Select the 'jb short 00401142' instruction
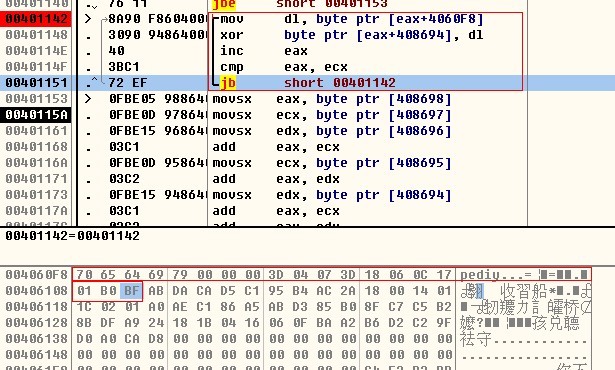 tap(308, 83)
